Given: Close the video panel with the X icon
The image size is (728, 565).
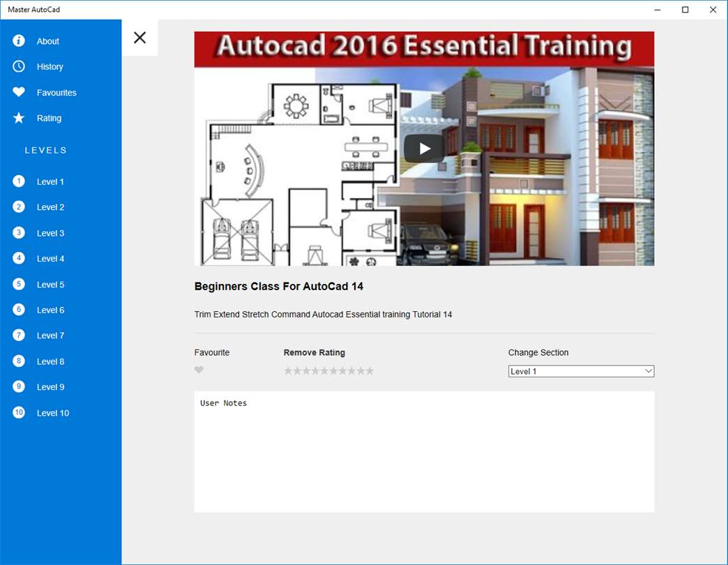Looking at the screenshot, I should [x=139, y=38].
